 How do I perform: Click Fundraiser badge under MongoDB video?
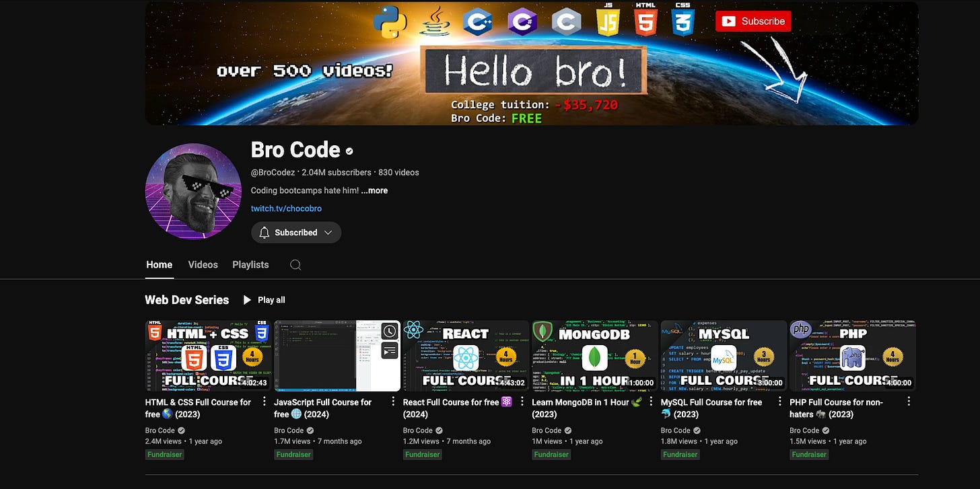pyautogui.click(x=551, y=454)
